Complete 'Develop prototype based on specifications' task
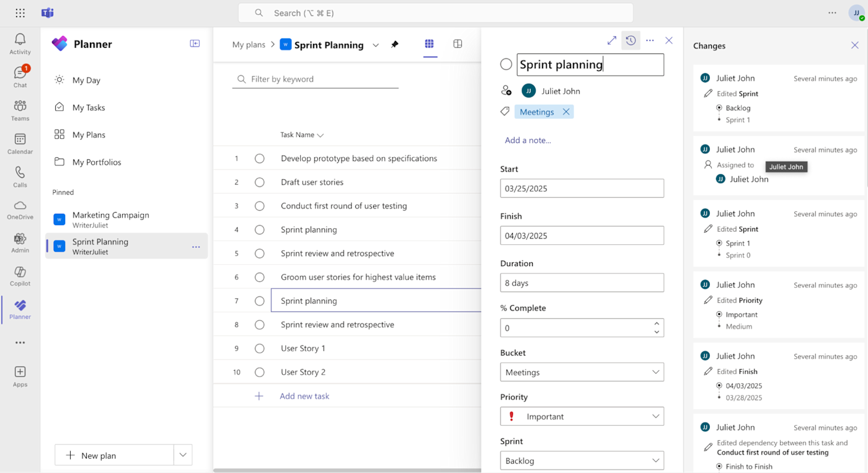The width and height of the screenshot is (868, 473). coord(260,159)
